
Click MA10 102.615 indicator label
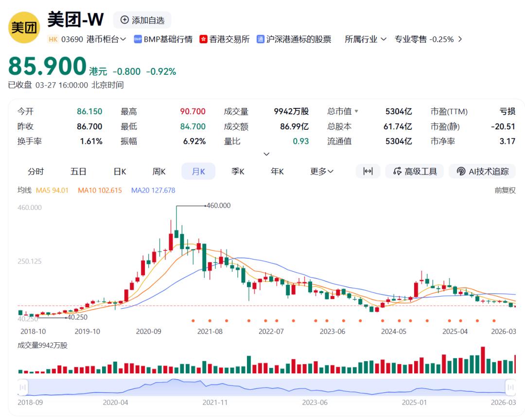pyautogui.click(x=100, y=190)
